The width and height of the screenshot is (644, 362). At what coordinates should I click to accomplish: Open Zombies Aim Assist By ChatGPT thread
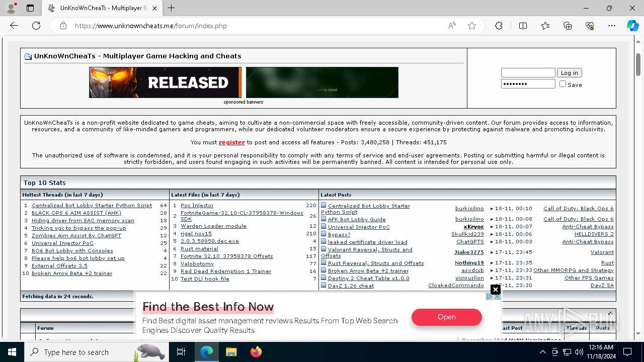click(76, 235)
